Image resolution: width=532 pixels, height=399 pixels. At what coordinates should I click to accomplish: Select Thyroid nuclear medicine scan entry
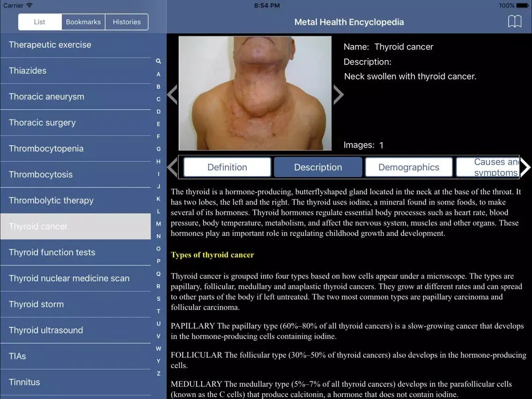pos(76,278)
